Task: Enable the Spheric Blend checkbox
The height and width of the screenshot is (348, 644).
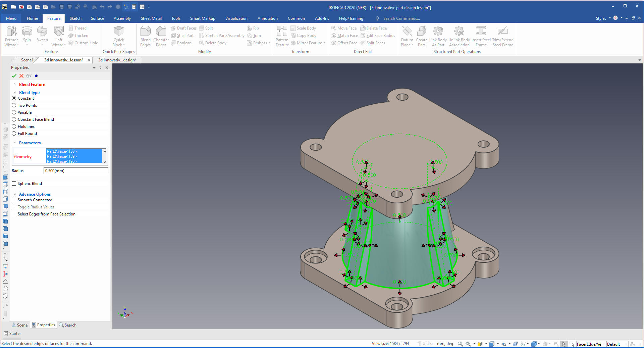Action: point(14,184)
